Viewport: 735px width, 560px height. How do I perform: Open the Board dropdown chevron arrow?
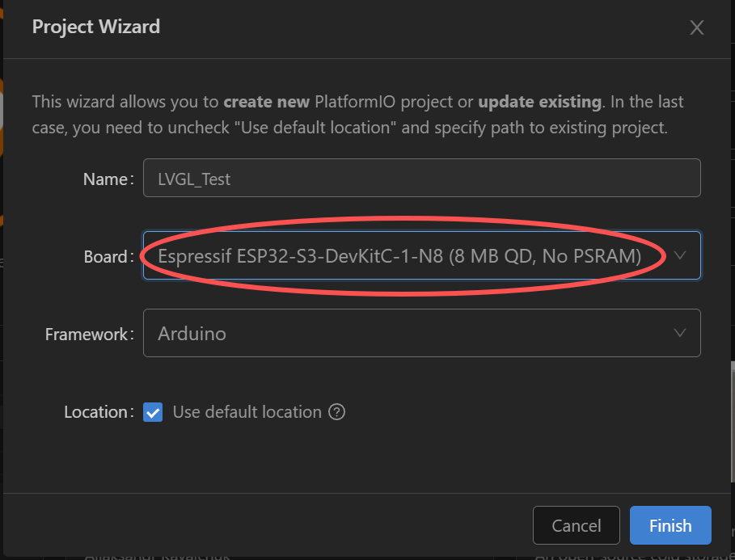[680, 255]
